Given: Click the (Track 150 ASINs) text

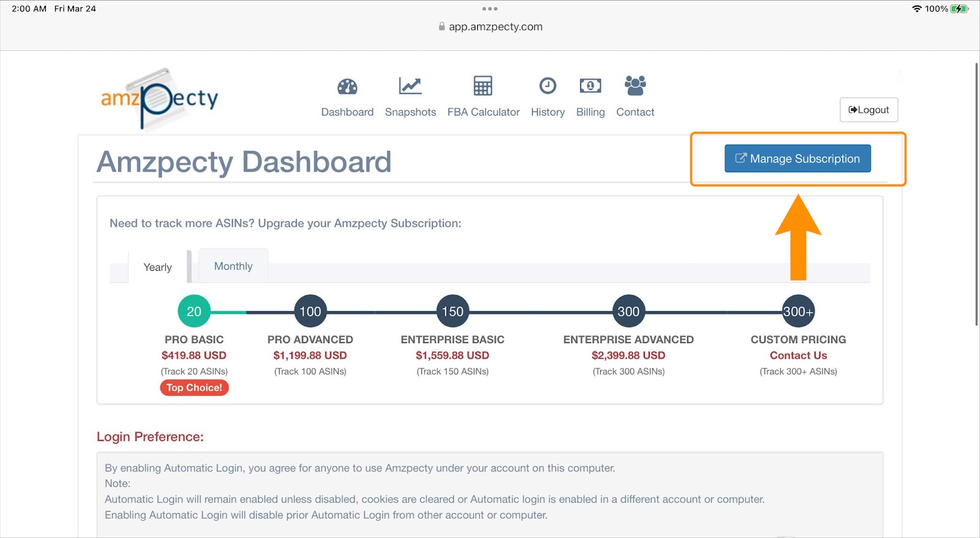Looking at the screenshot, I should pyautogui.click(x=453, y=371).
